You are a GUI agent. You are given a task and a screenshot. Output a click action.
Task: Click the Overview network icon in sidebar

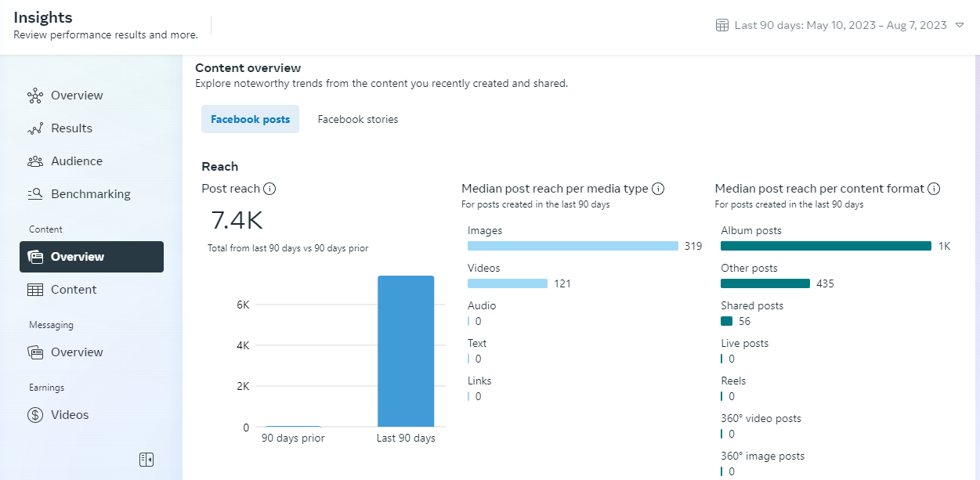click(x=35, y=96)
